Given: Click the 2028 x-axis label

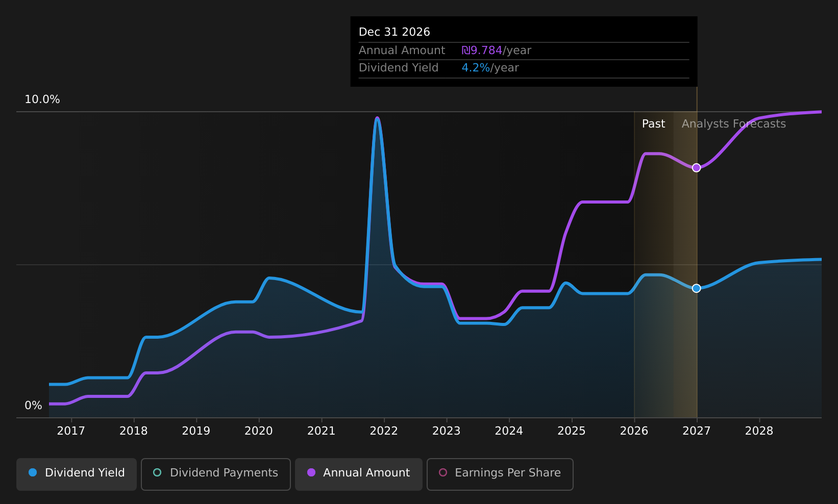Looking at the screenshot, I should 759,431.
